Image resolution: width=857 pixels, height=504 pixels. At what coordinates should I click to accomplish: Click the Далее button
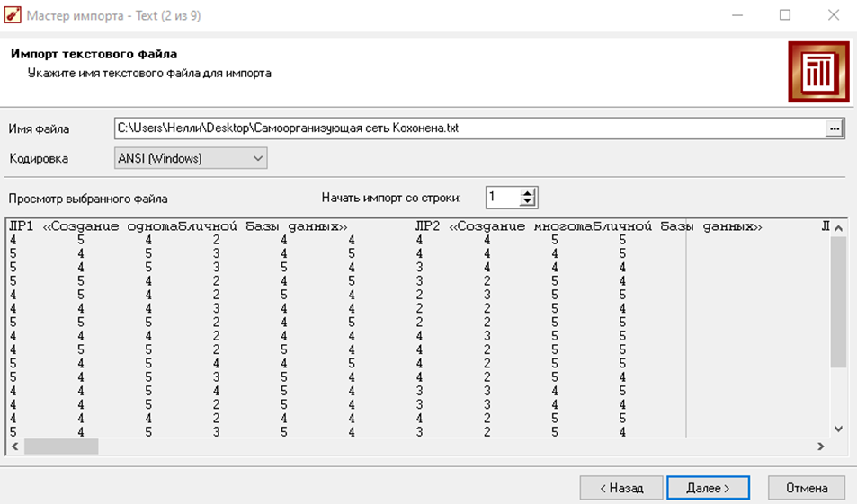click(708, 488)
